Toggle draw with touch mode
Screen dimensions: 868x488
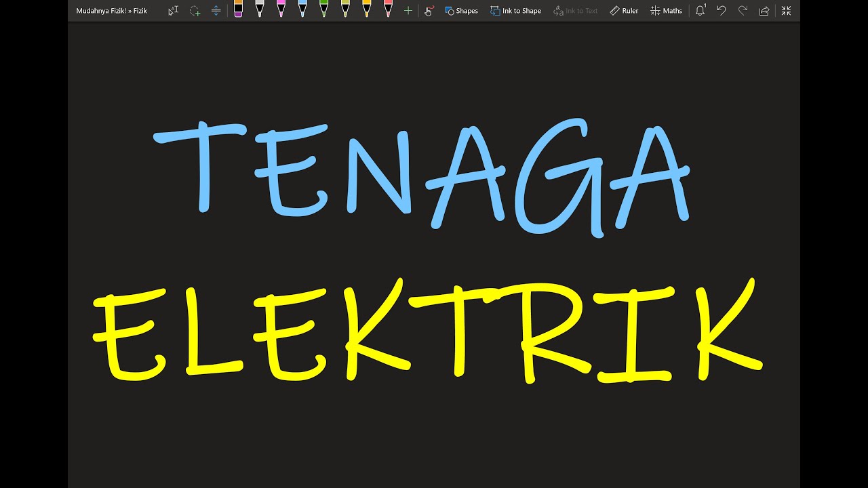[429, 10]
